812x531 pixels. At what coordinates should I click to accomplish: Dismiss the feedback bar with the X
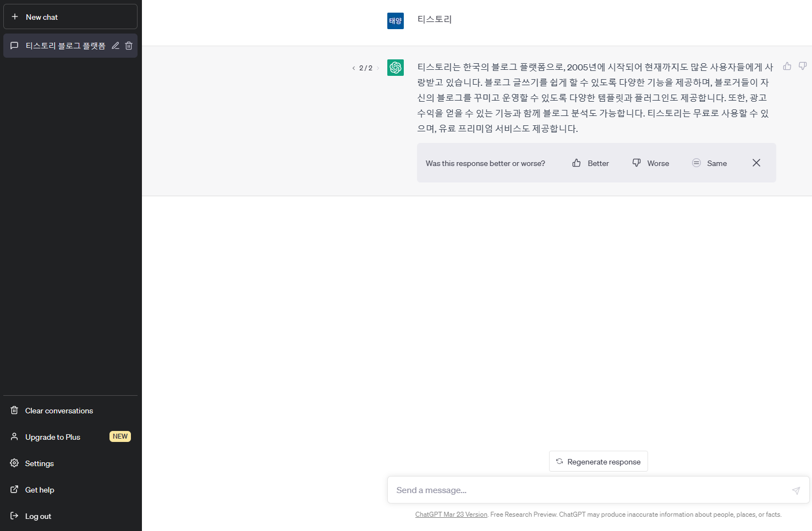point(756,163)
